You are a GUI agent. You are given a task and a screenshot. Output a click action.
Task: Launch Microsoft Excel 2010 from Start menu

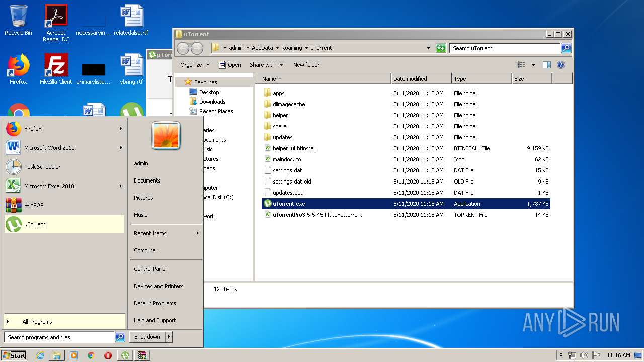(64, 186)
